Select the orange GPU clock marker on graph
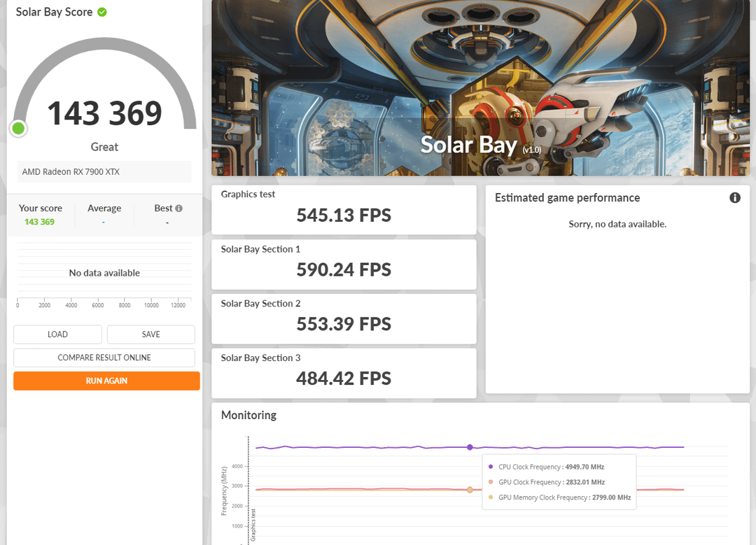The image size is (756, 545). tap(470, 490)
